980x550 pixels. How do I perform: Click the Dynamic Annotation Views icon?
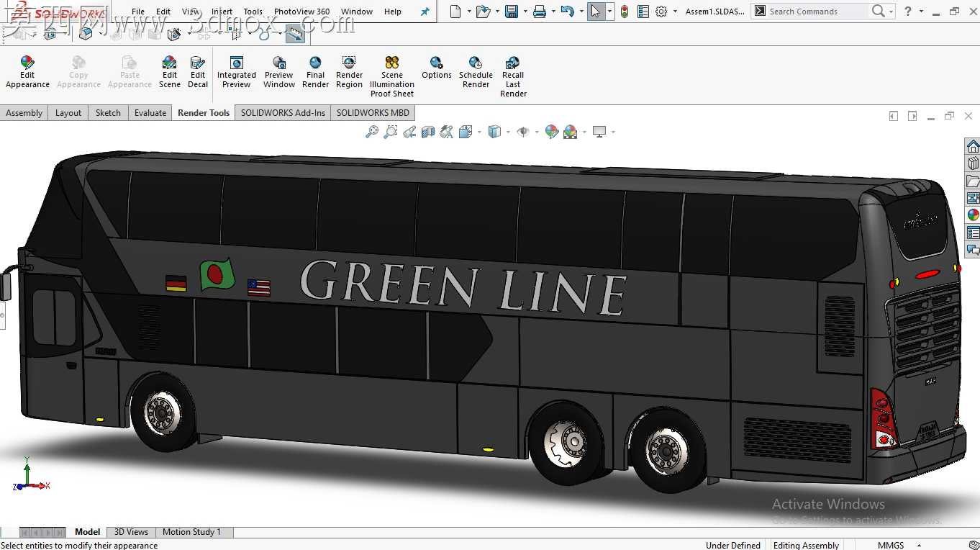point(447,132)
